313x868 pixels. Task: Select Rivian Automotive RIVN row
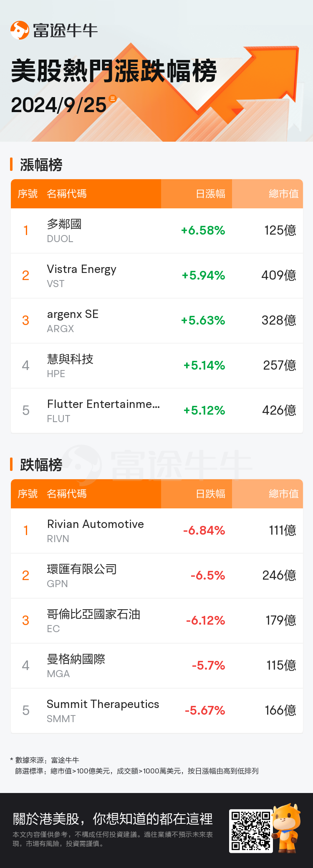pos(157,531)
